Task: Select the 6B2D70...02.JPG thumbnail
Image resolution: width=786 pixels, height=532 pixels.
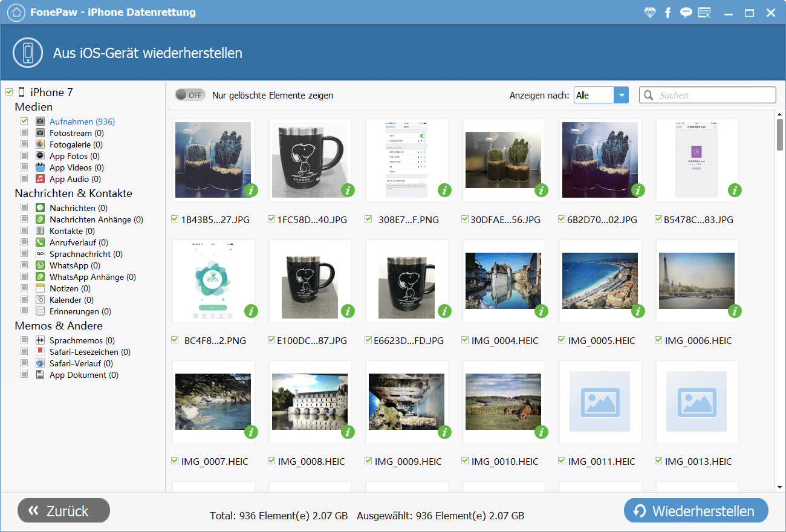Action: [x=600, y=160]
